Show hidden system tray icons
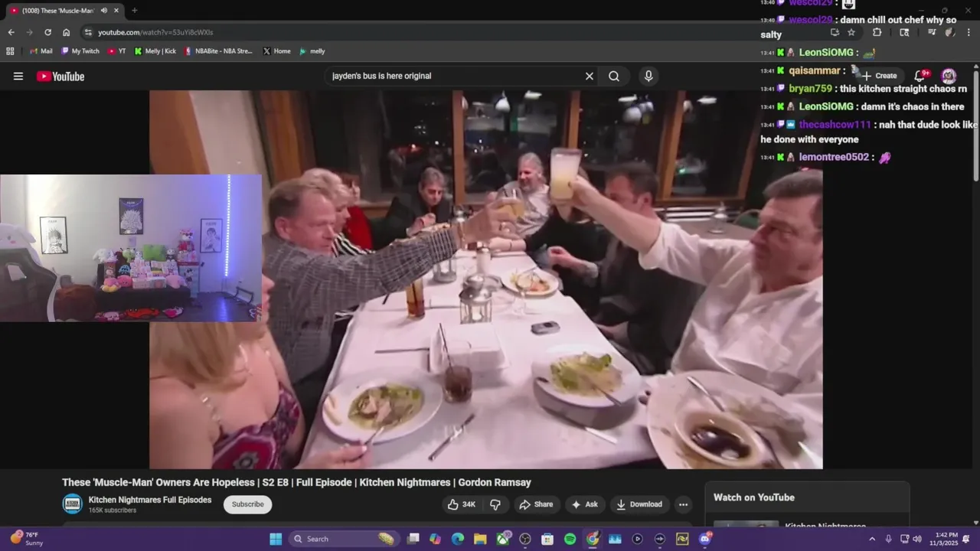This screenshot has height=551, width=980. coord(872,539)
